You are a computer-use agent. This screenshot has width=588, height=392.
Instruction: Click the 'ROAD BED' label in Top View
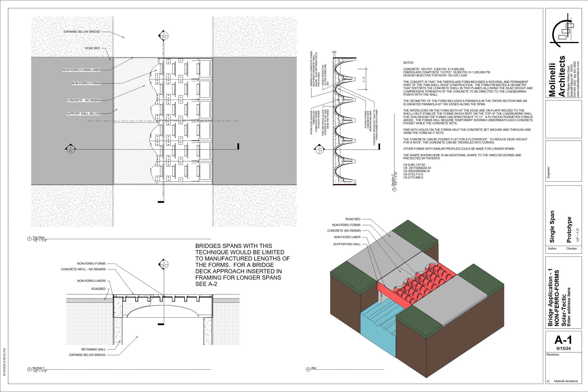click(x=93, y=48)
